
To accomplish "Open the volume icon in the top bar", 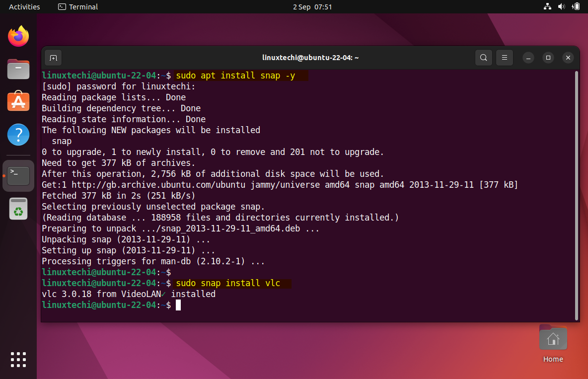I will click(561, 6).
